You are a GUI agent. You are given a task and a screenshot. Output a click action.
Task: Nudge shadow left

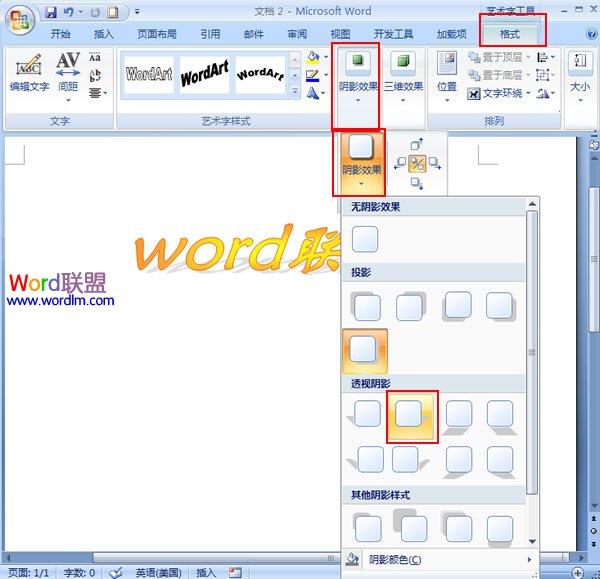[x=399, y=163]
